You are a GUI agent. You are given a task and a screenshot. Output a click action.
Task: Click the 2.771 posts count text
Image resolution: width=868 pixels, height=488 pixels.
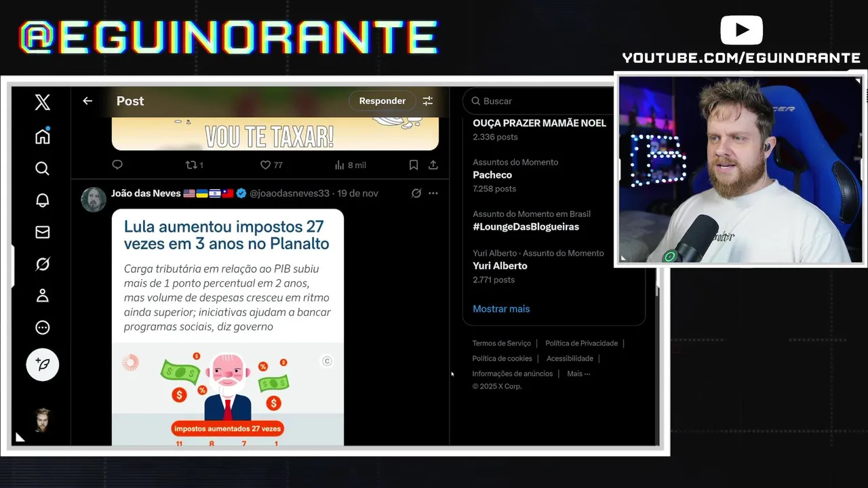[494, 280]
